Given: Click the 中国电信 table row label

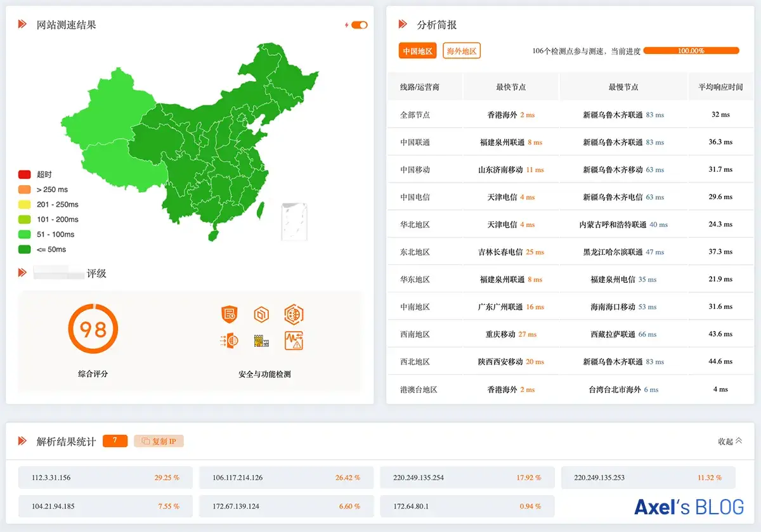Looking at the screenshot, I should pos(415,197).
